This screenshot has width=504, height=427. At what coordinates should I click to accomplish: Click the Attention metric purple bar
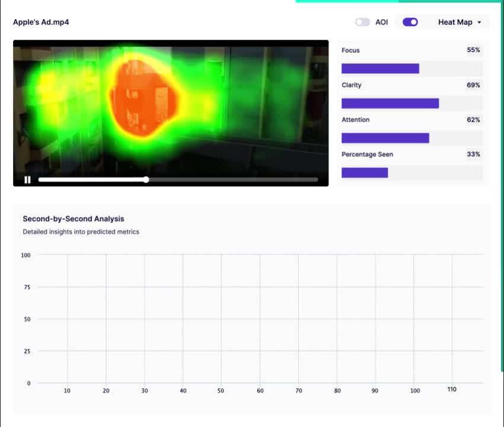(x=385, y=138)
